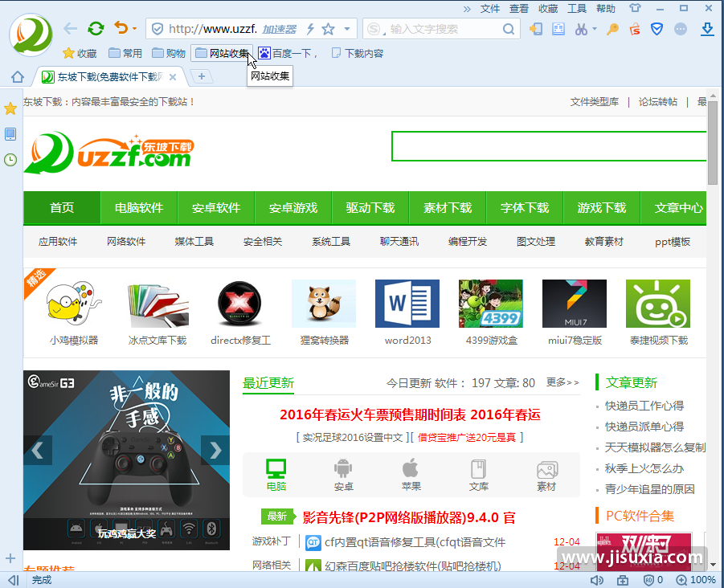The width and height of the screenshot is (724, 588).
Task: Select the 安卓 android category icon
Action: [343, 475]
